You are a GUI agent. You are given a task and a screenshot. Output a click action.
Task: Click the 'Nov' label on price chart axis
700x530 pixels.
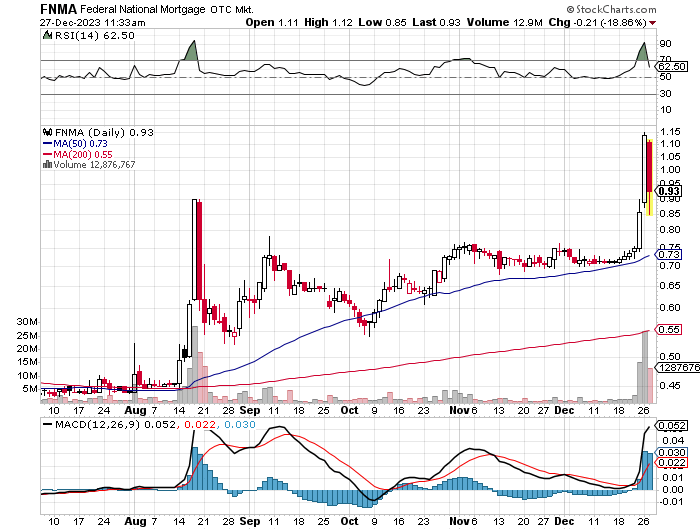[459, 410]
